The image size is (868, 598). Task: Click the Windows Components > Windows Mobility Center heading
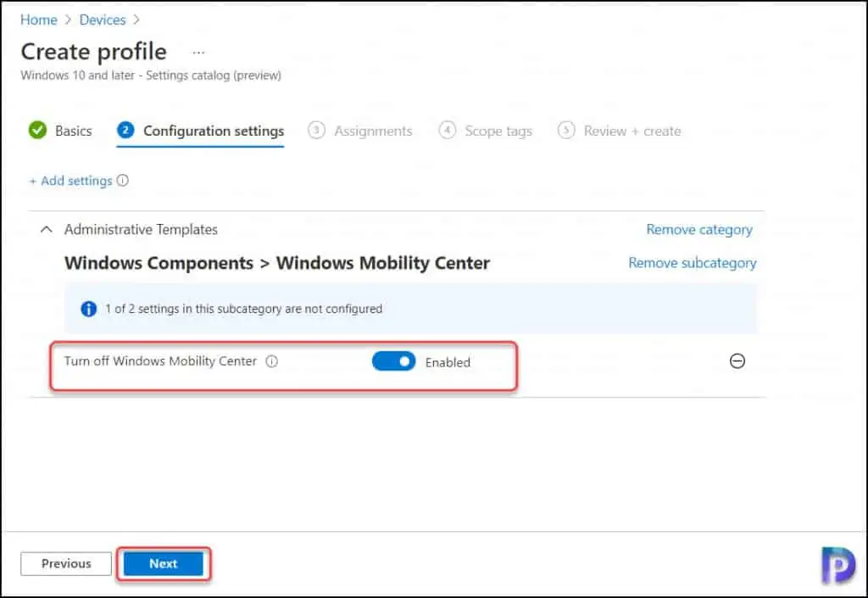(277, 263)
